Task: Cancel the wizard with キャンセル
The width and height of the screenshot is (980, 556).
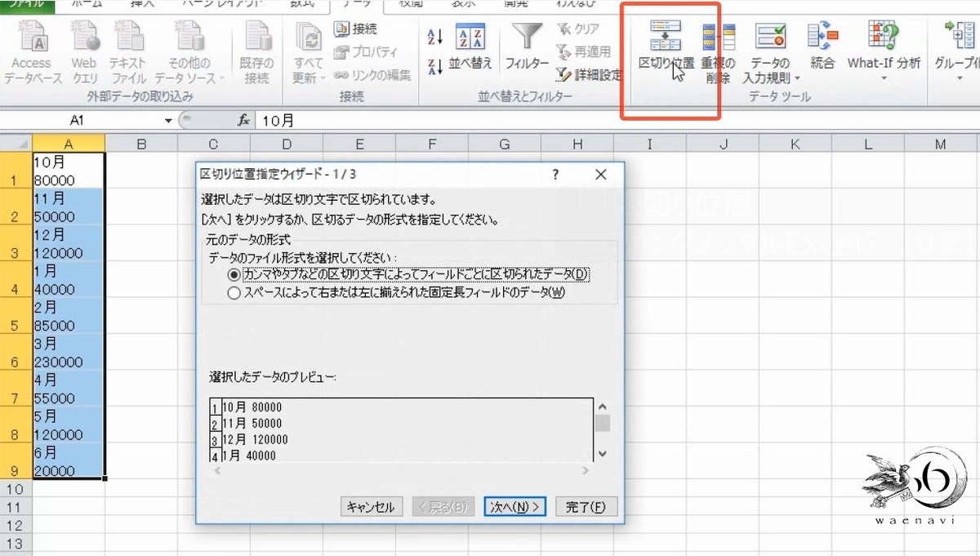Action: click(372, 506)
